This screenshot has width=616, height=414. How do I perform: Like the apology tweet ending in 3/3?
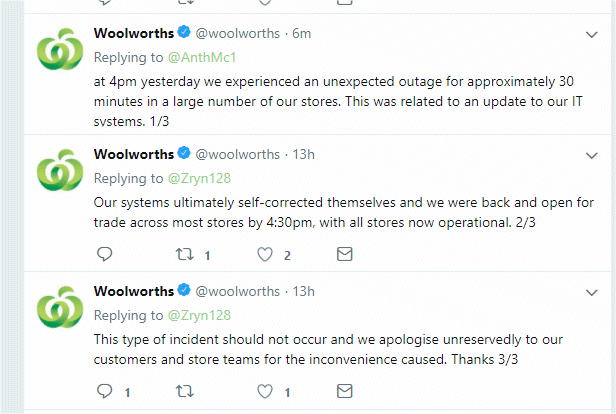(x=265, y=393)
